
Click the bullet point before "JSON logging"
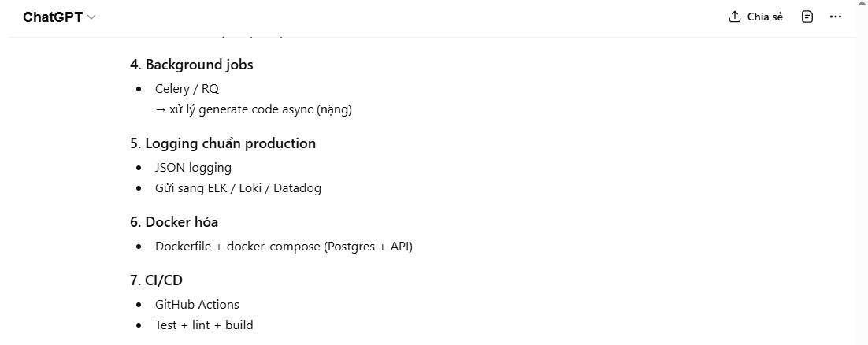[x=139, y=169]
